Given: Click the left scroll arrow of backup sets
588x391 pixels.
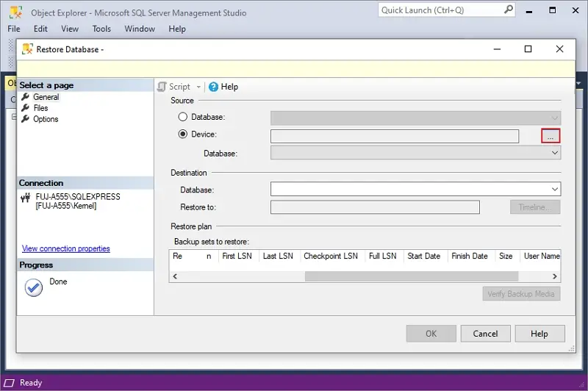Looking at the screenshot, I should 175,276.
